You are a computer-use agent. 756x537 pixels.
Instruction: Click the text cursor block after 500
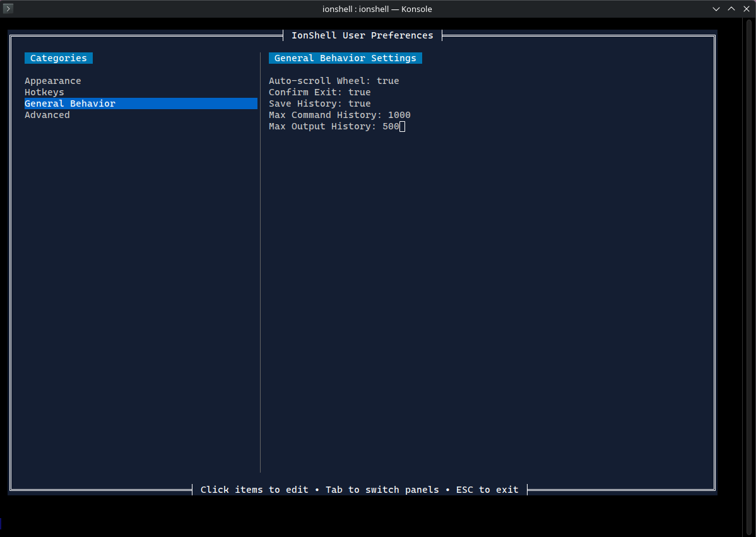click(402, 127)
